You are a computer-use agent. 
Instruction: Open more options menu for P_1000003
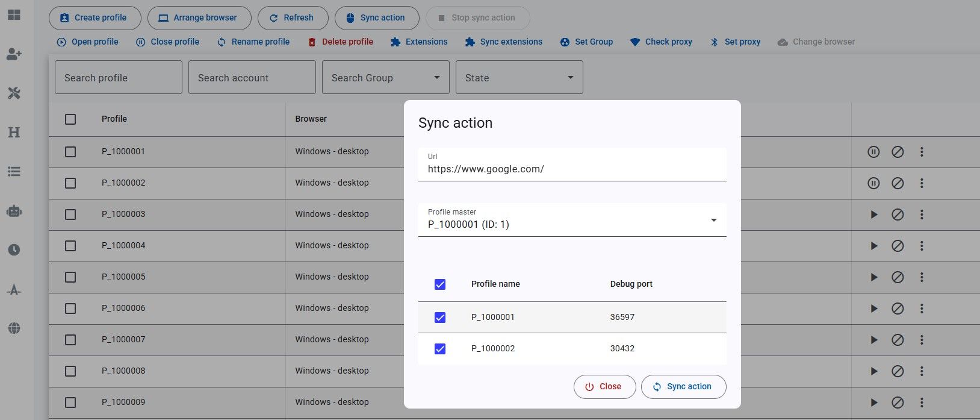click(922, 215)
